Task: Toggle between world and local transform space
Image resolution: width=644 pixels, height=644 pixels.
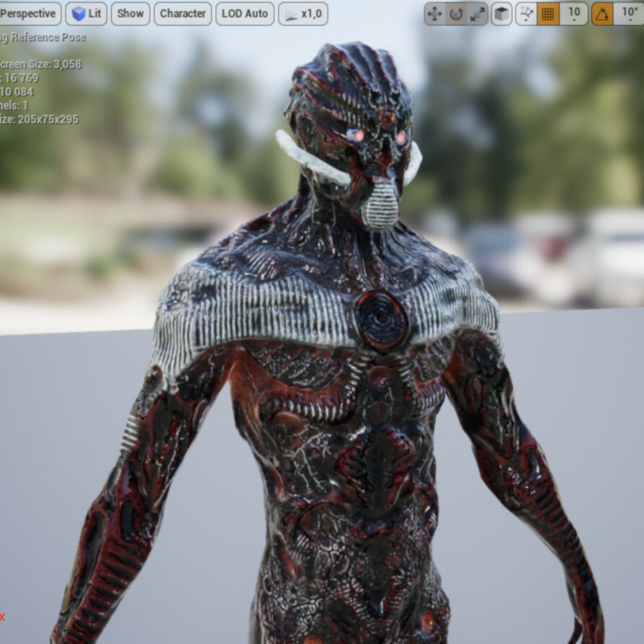Action: [501, 12]
